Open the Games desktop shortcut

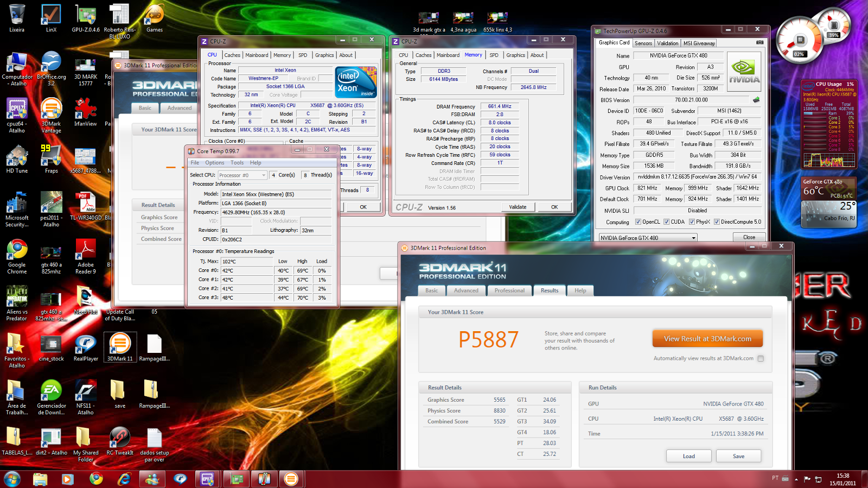pyautogui.click(x=154, y=18)
